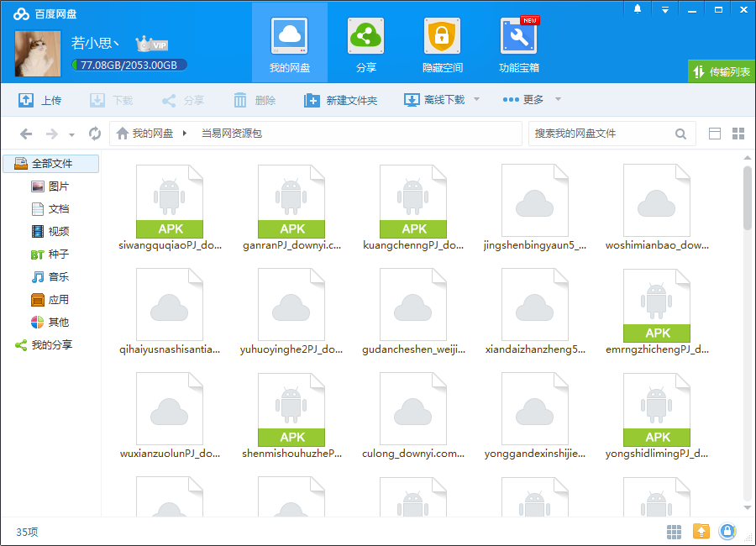756x546 pixels.
Task: Click the lock icon in status bar
Action: pos(727,531)
